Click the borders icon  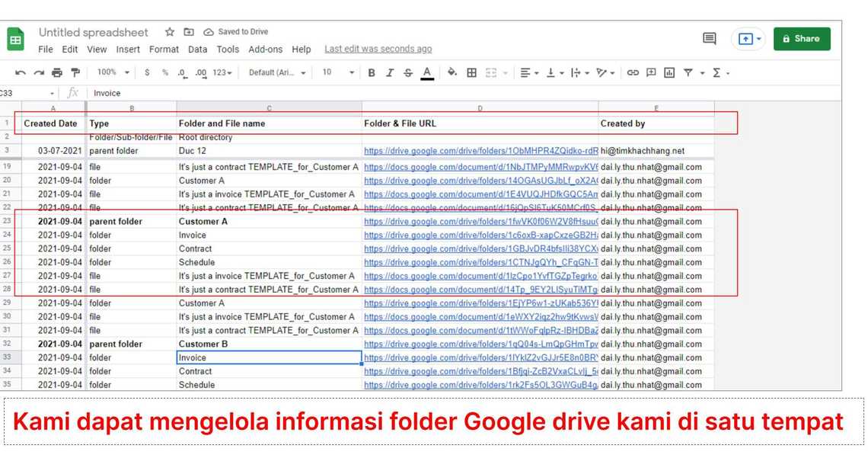tap(472, 72)
